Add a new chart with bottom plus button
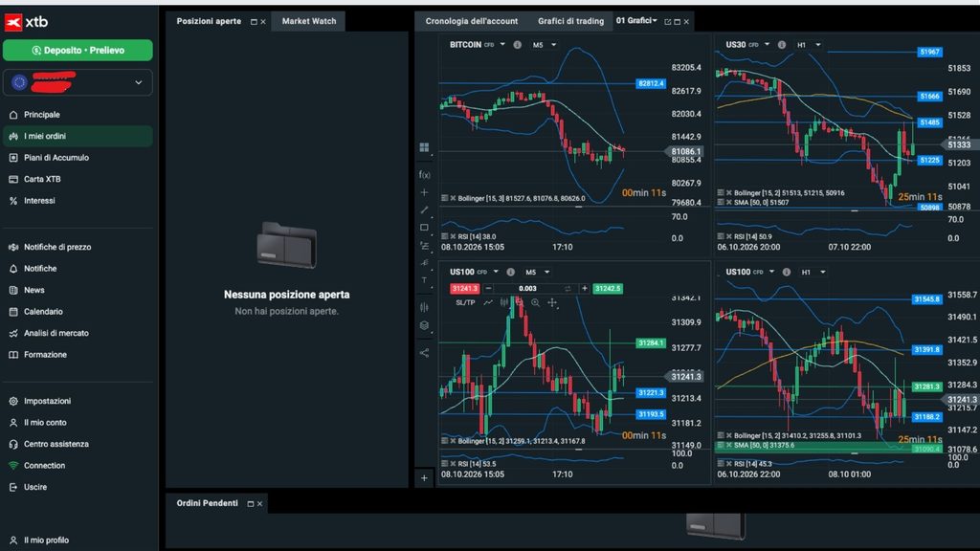This screenshot has width=980, height=551. coord(424,478)
